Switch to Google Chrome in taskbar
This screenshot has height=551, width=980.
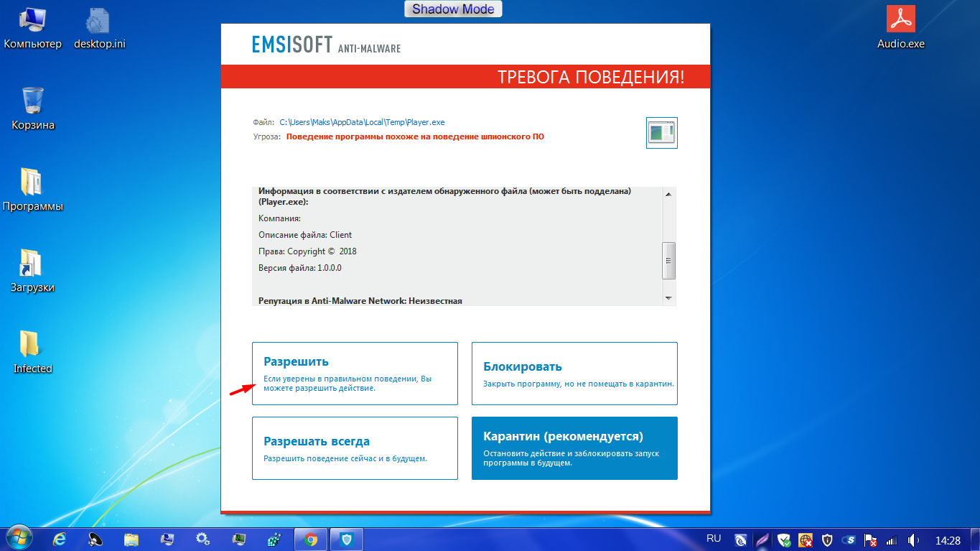(x=311, y=539)
